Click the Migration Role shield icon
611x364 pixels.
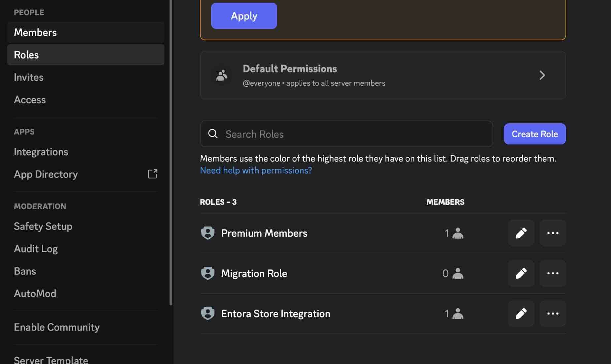208,273
